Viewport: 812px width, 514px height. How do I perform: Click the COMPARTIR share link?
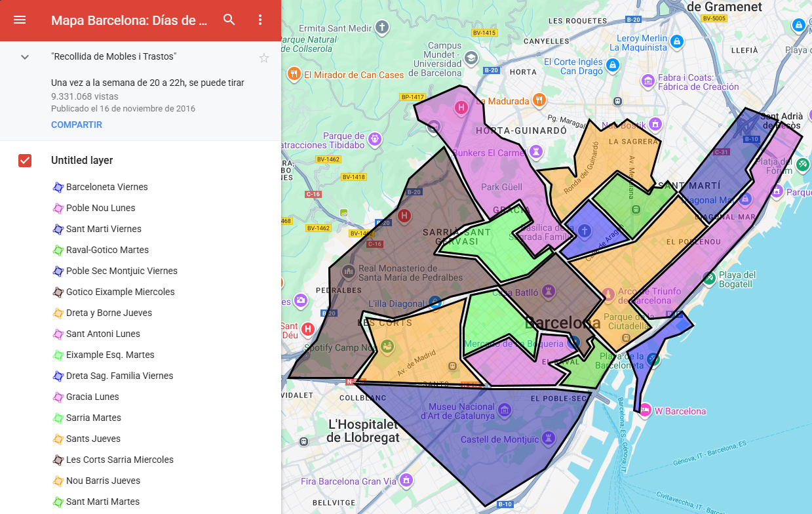(77, 125)
